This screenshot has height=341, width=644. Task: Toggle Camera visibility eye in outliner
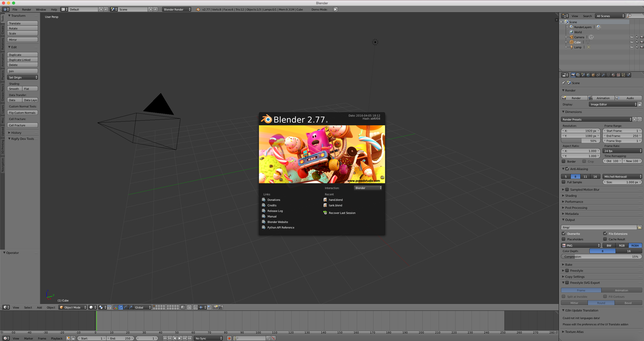pos(632,37)
